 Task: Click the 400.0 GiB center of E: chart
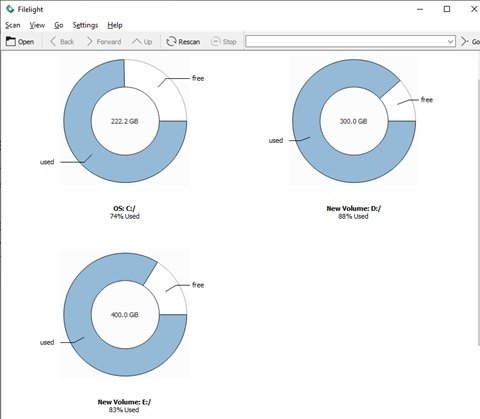[x=125, y=315]
